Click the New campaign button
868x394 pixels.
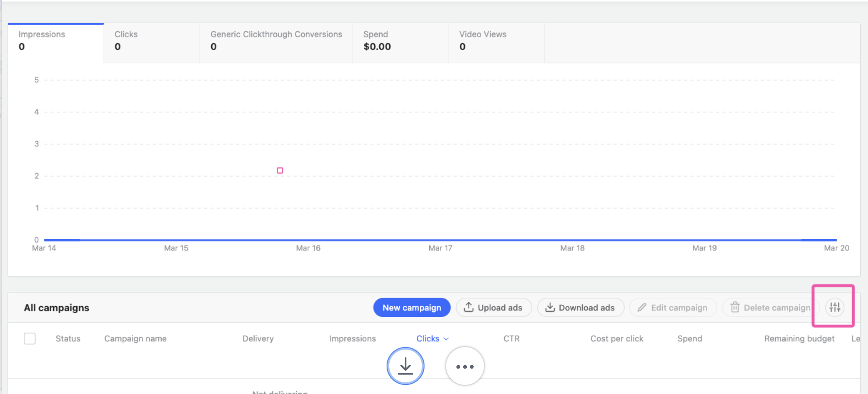[412, 307]
